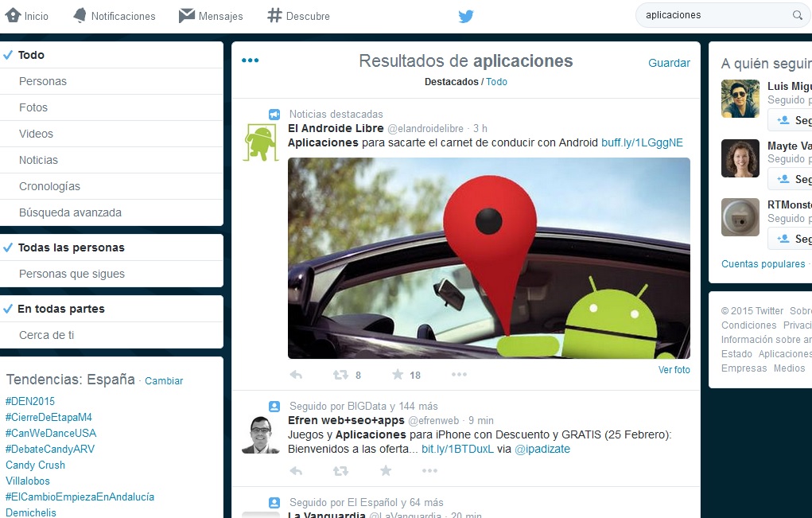Open the #ElCambioEmpiezaEnAndalucía trend

click(80, 497)
